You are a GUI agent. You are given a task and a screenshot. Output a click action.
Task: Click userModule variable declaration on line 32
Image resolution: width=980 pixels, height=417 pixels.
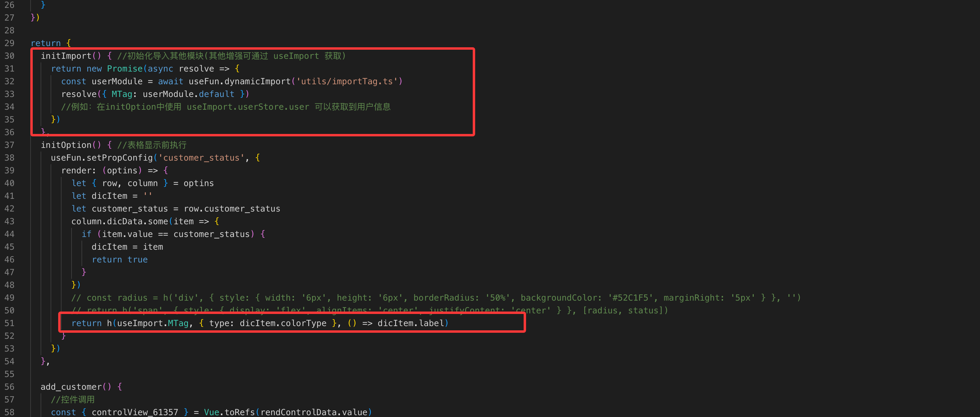click(117, 82)
